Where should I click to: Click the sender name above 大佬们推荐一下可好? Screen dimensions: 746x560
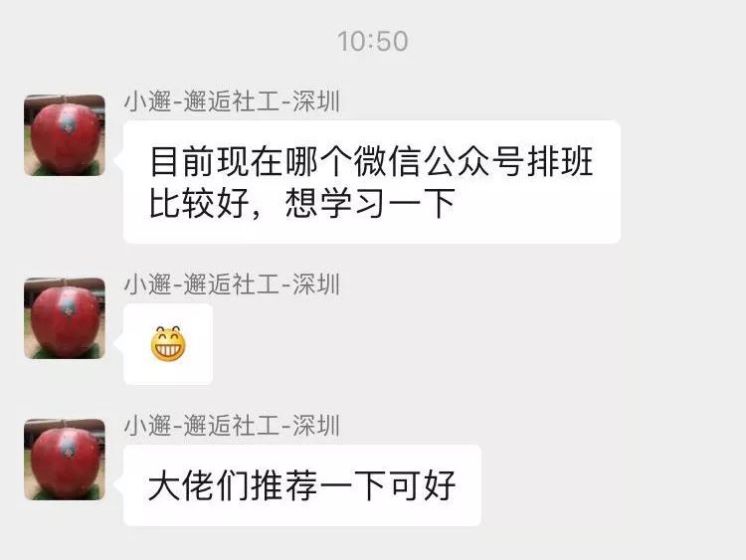click(x=232, y=426)
